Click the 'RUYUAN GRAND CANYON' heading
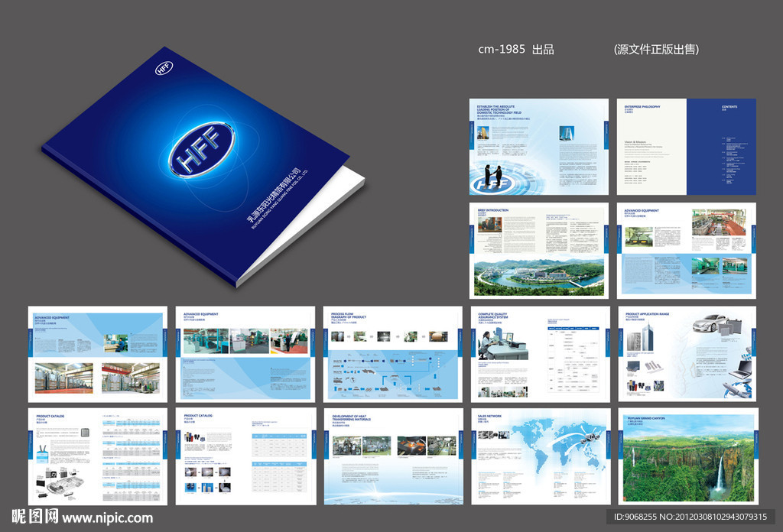Image resolution: width=783 pixels, height=532 pixels. [x=645, y=417]
